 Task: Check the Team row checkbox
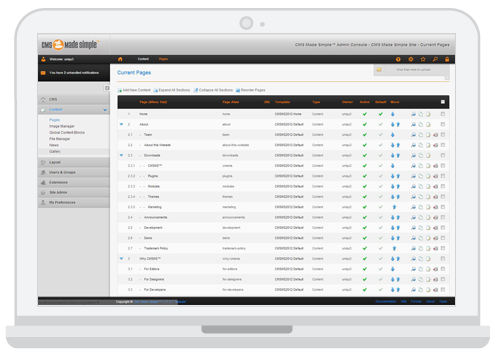[443, 135]
